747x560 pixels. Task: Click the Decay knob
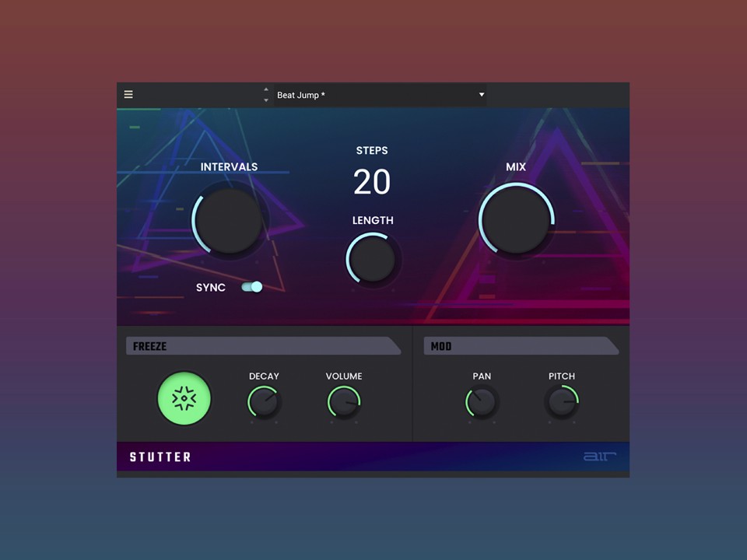264,402
